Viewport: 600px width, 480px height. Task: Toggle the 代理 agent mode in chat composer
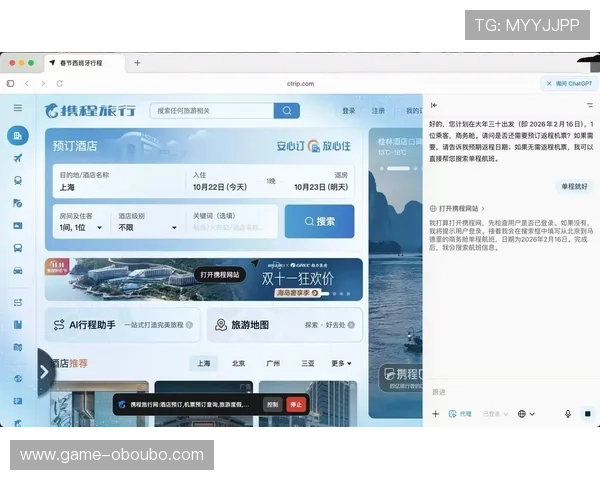pos(460,414)
